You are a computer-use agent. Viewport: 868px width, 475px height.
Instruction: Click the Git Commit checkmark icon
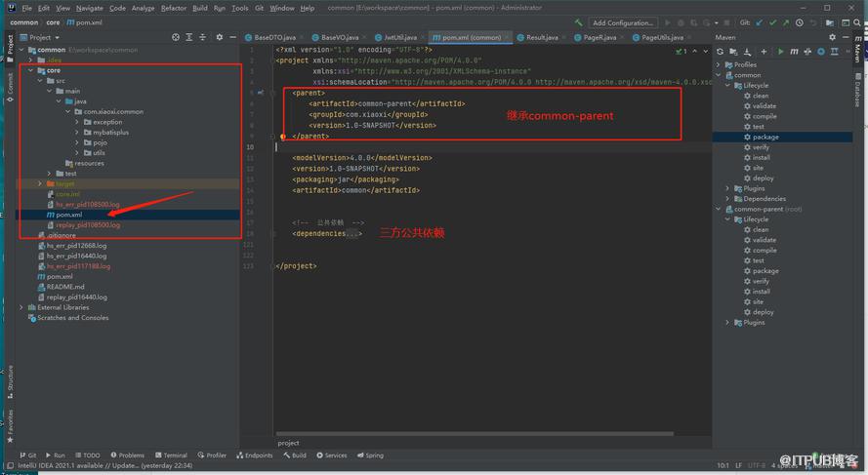tap(772, 22)
